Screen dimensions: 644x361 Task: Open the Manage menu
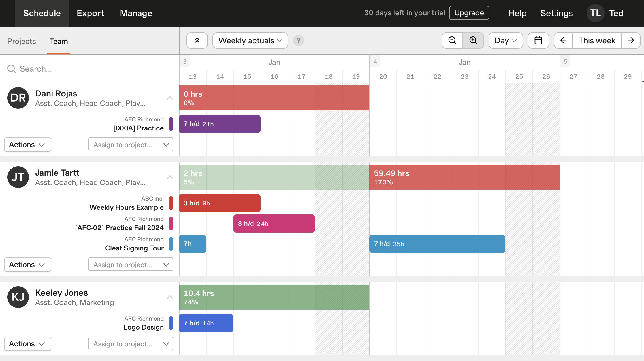[x=136, y=13]
